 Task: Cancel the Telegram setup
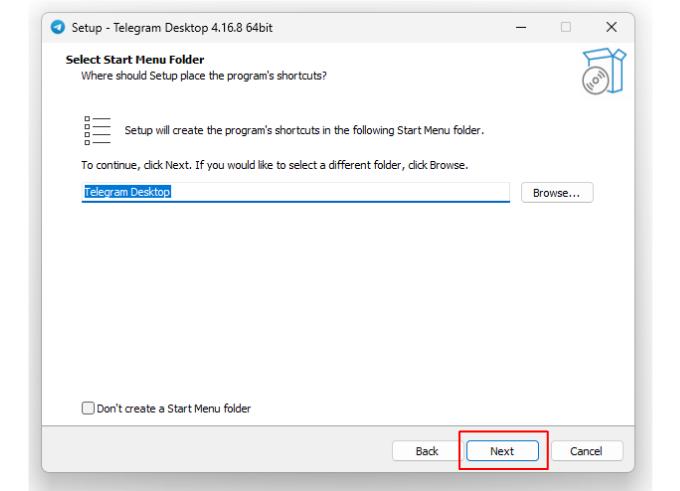pyautogui.click(x=586, y=451)
